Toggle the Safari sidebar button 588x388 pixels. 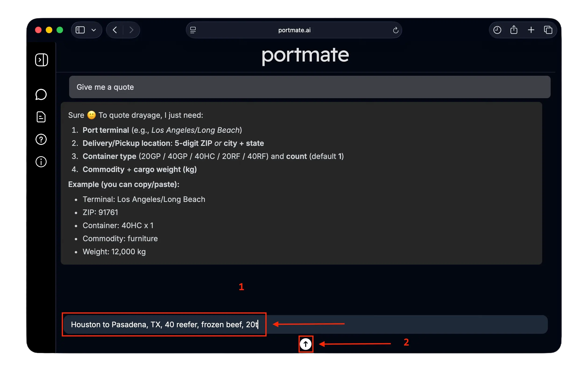point(80,30)
